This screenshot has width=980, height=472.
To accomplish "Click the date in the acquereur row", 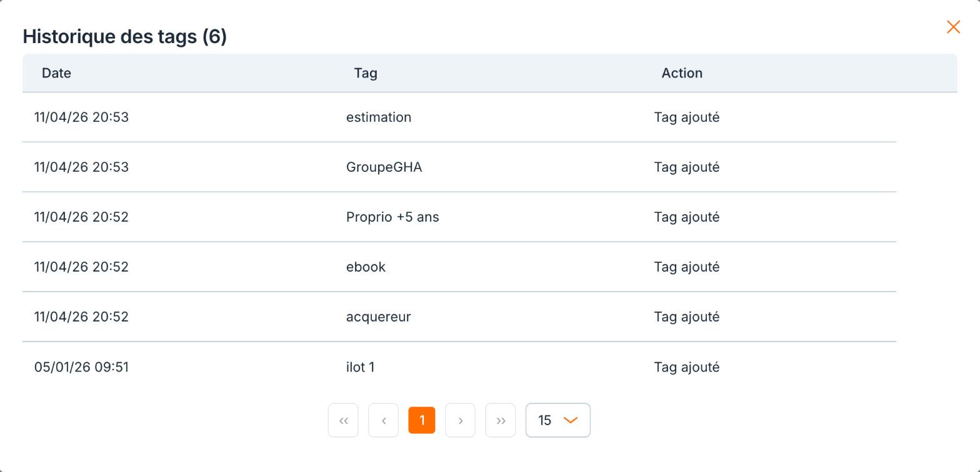I will coord(81,317).
